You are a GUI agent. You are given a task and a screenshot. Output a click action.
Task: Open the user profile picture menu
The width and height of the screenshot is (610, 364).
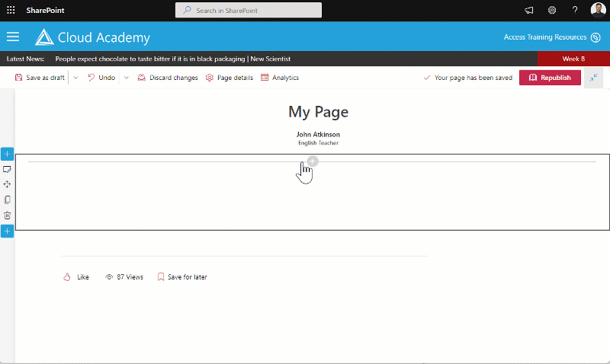598,10
